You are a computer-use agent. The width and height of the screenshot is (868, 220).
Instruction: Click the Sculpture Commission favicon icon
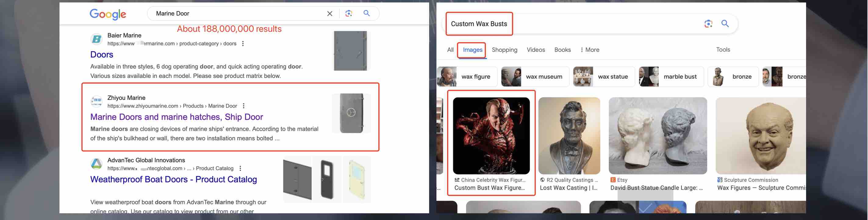click(x=720, y=180)
